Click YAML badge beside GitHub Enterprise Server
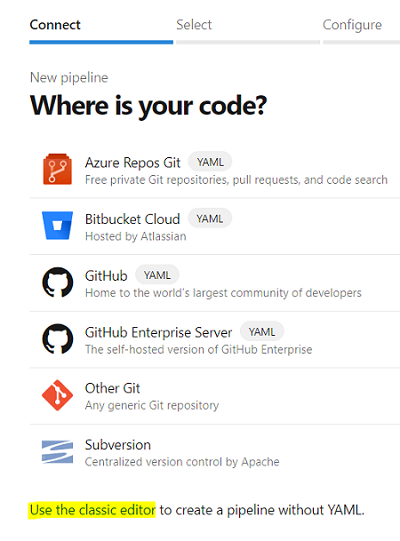The width and height of the screenshot is (400, 541). [x=262, y=332]
